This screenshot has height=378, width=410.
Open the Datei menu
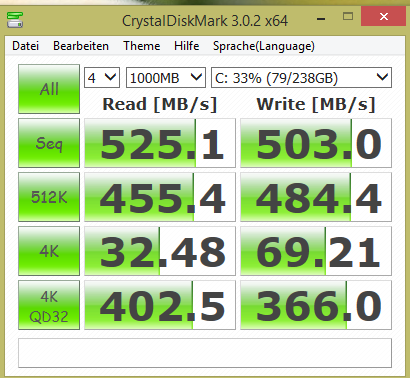pyautogui.click(x=25, y=46)
